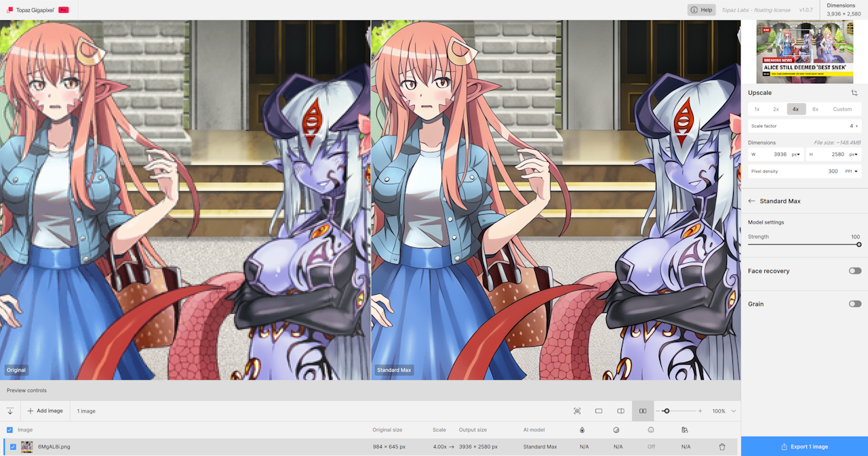Click the Preview controls label
Viewport: 868px width, 456px height.
pos(26,390)
